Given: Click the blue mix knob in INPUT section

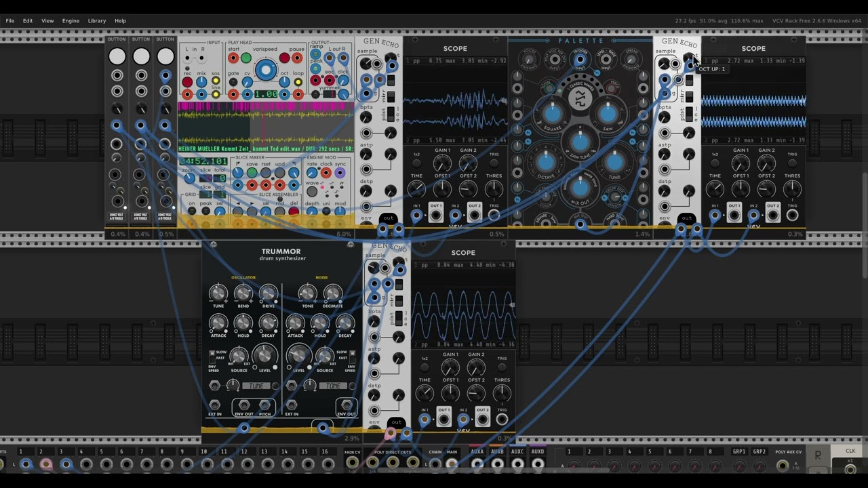Looking at the screenshot, I should point(201,82).
